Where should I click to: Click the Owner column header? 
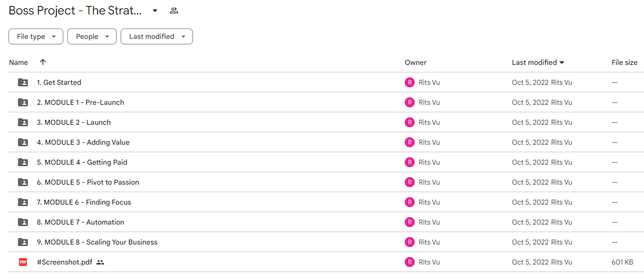(416, 62)
